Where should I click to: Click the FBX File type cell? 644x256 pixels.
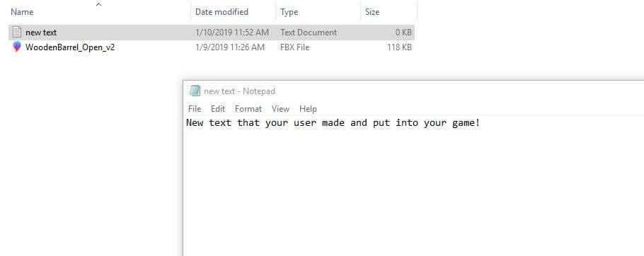(x=295, y=47)
